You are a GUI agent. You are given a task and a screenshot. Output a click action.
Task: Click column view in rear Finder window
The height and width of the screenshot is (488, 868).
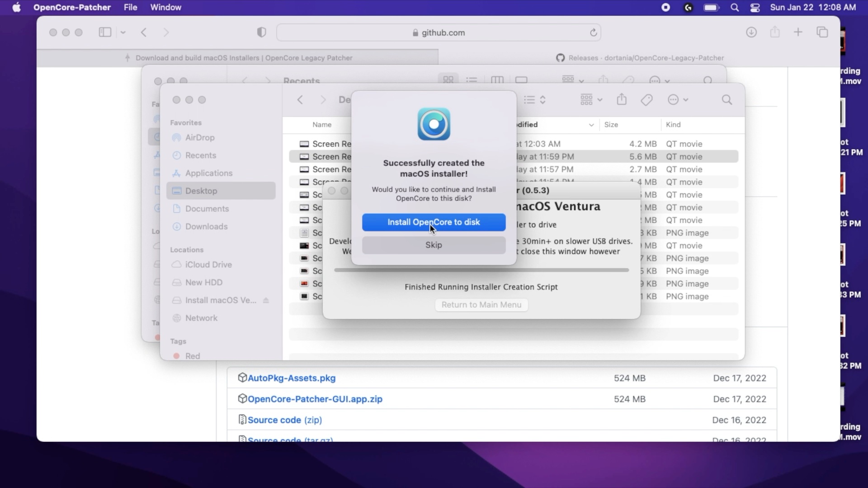click(497, 80)
